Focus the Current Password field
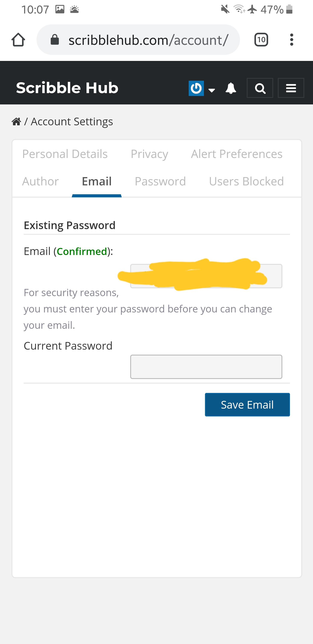Viewport: 313px width, 644px height. click(206, 367)
